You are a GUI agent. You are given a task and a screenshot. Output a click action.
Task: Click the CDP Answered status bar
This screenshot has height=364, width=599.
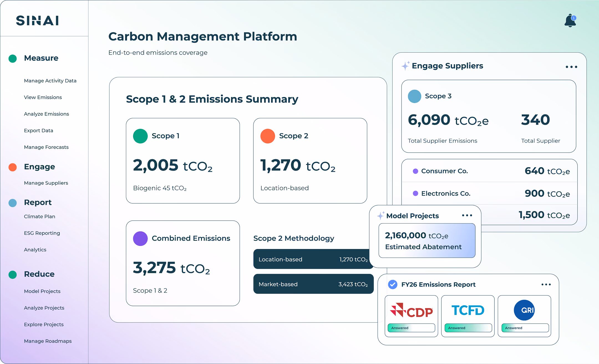(x=411, y=328)
